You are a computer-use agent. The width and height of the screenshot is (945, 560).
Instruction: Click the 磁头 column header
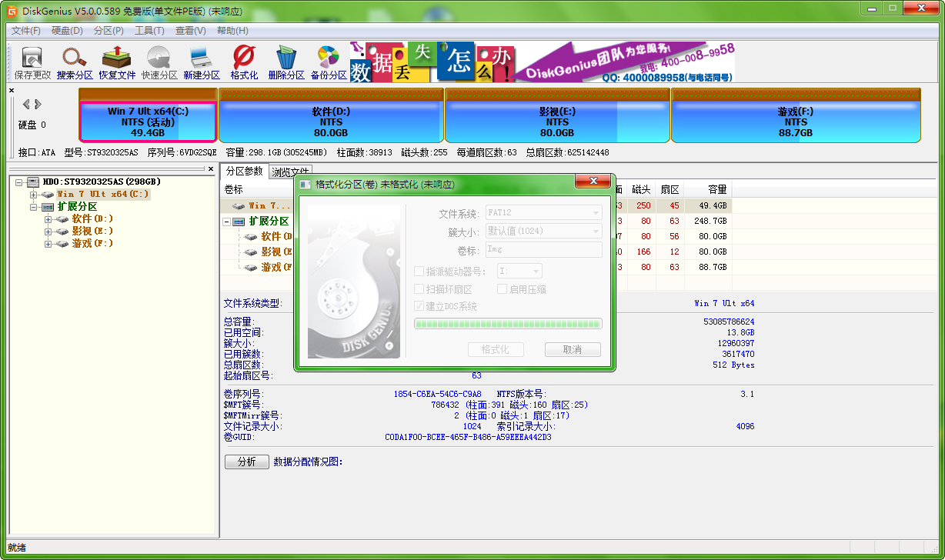(x=642, y=189)
